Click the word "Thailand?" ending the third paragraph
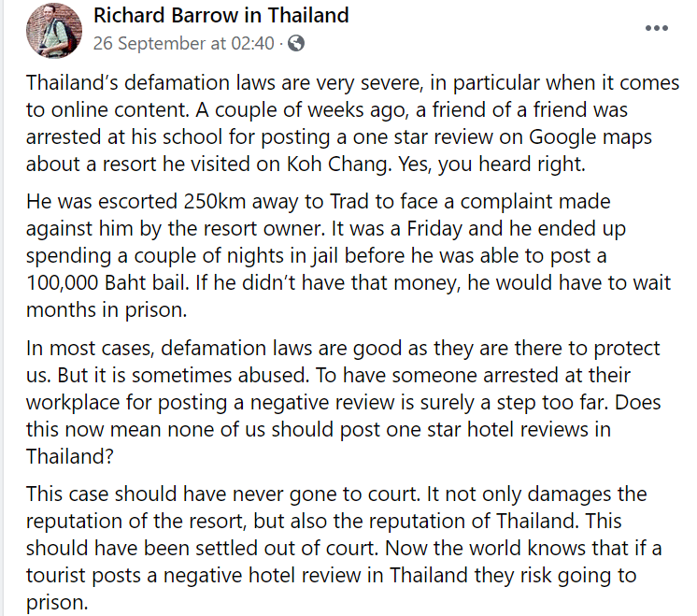 [70, 456]
